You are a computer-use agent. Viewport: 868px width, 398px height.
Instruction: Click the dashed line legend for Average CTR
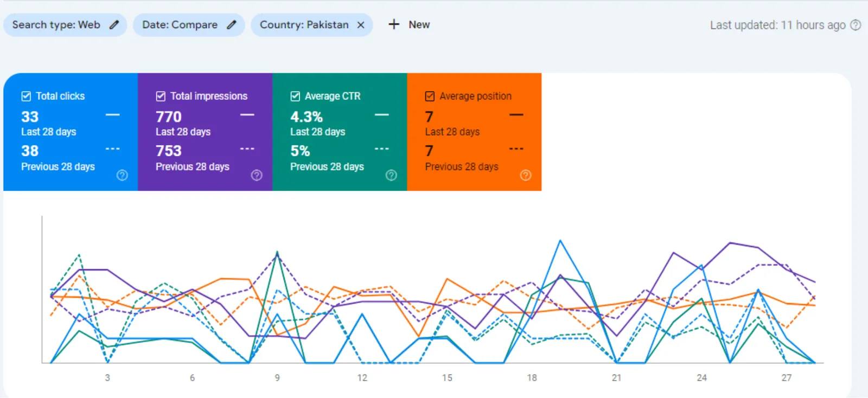(382, 149)
